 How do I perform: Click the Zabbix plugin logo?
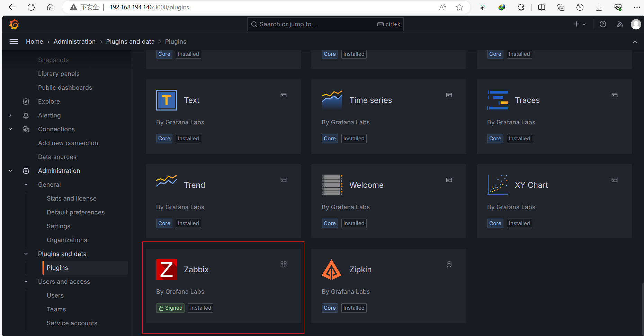pos(167,269)
